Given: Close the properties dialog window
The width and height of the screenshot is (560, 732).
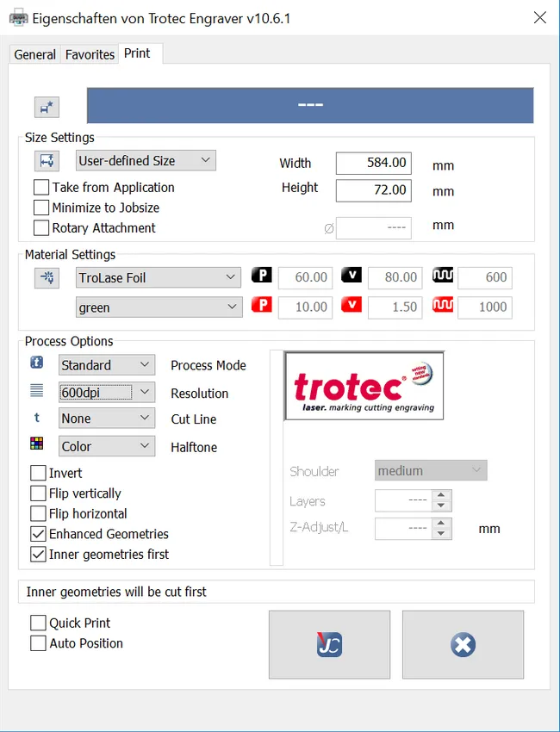Looking at the screenshot, I should 540,18.
